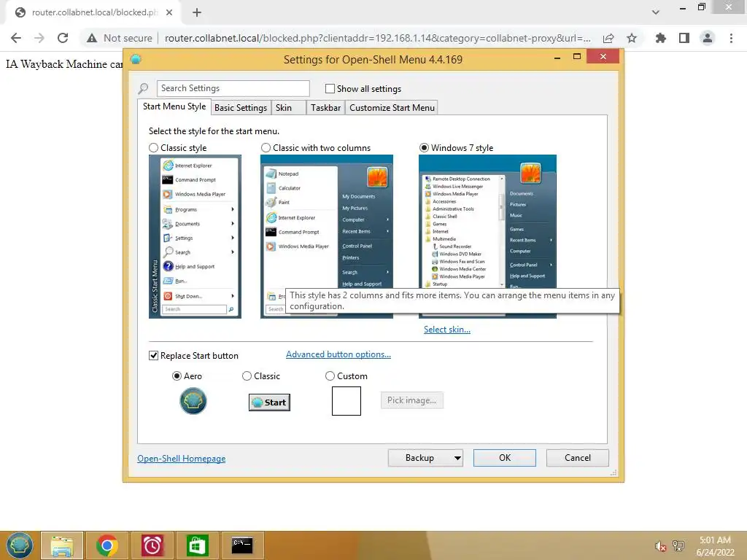Image resolution: width=747 pixels, height=560 pixels.
Task: Launch Google Chrome from the taskbar
Action: [x=107, y=545]
